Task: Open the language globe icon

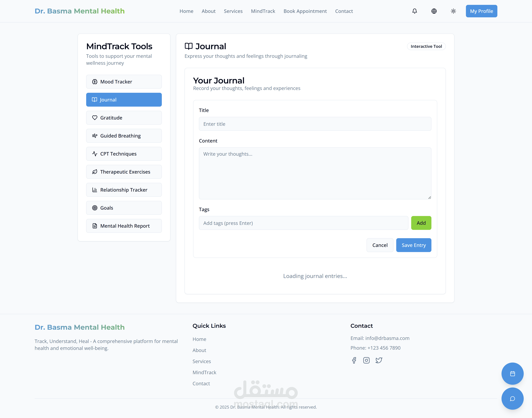Action: pyautogui.click(x=434, y=11)
